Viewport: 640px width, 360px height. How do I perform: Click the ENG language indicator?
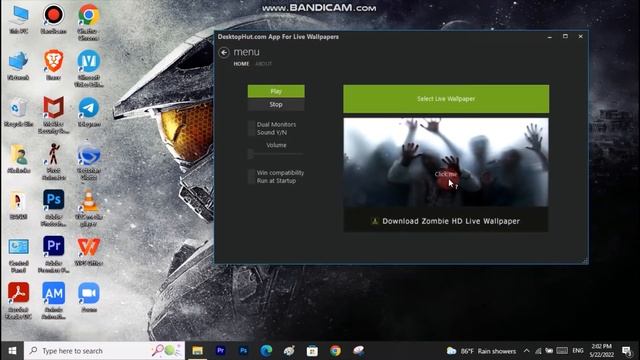click(x=578, y=351)
